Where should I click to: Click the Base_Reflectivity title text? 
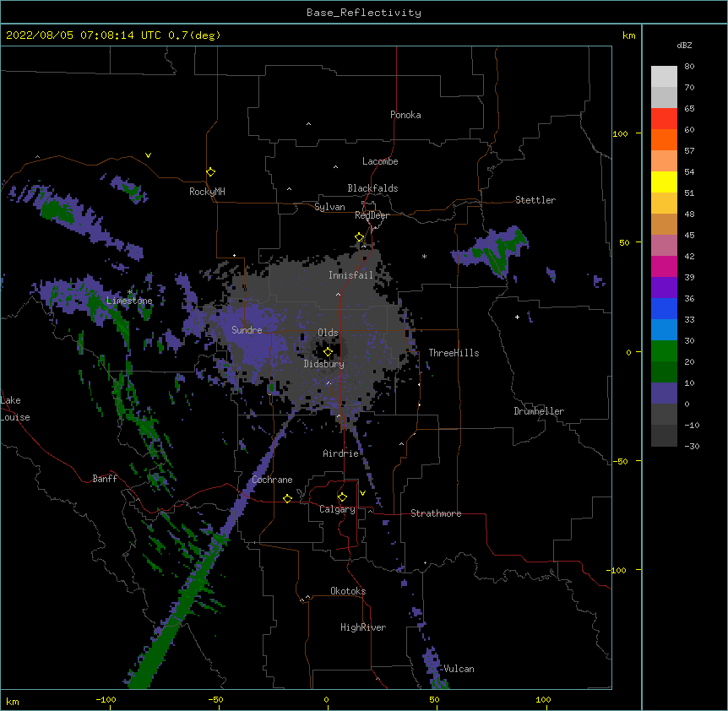364,13
